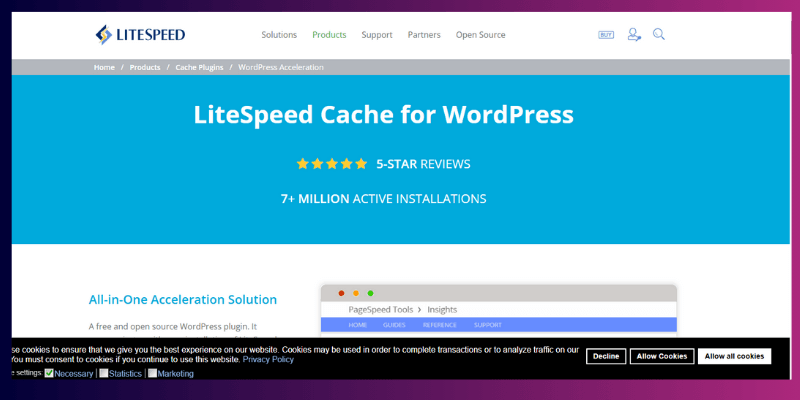This screenshot has width=800, height=400.
Task: Select SUPPORT tab in mock window
Action: (x=488, y=325)
